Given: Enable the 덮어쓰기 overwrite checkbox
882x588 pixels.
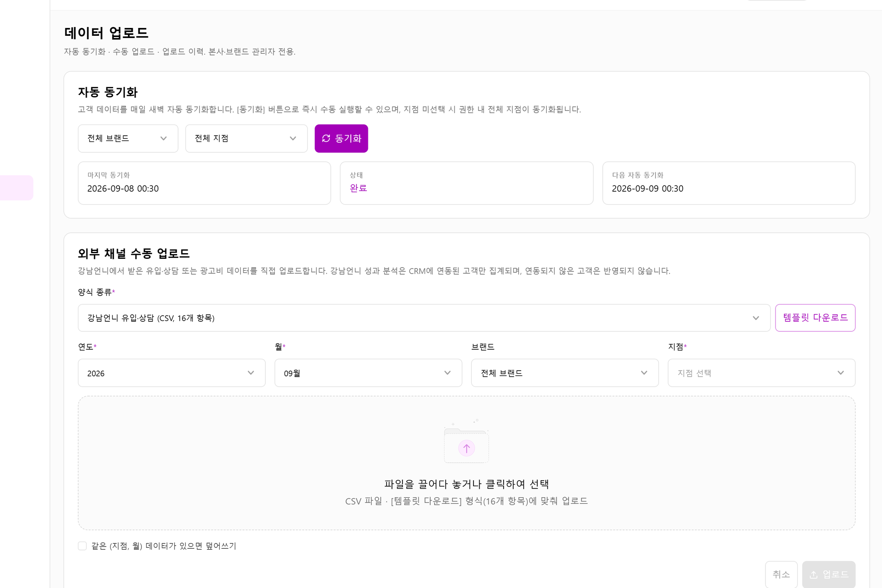Looking at the screenshot, I should [x=82, y=546].
